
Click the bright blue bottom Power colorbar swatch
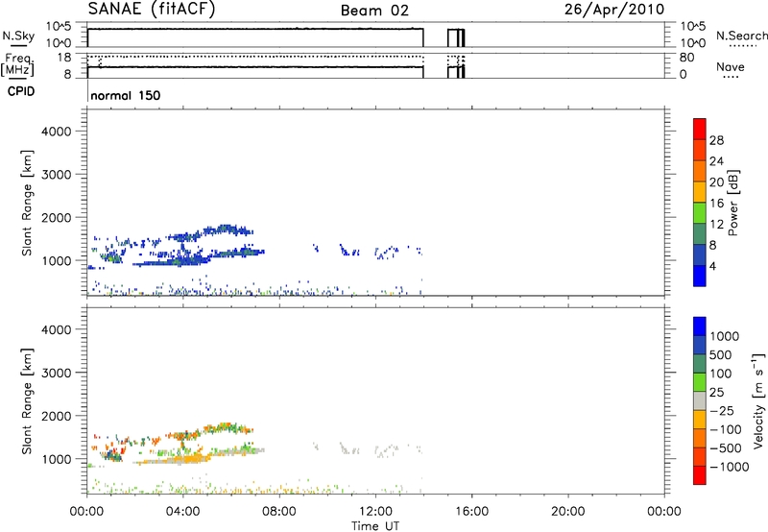pos(700,276)
